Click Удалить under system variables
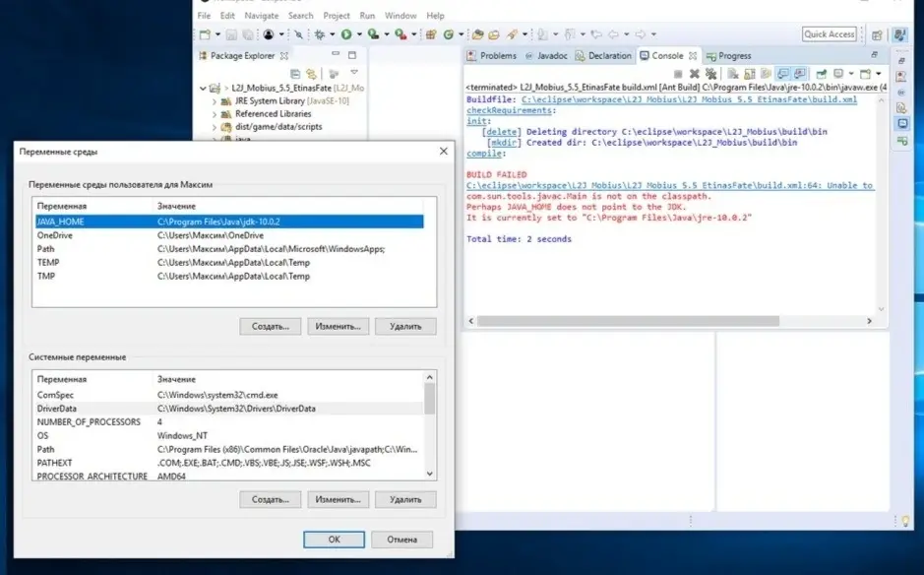Image resolution: width=924 pixels, height=575 pixels. (x=405, y=499)
